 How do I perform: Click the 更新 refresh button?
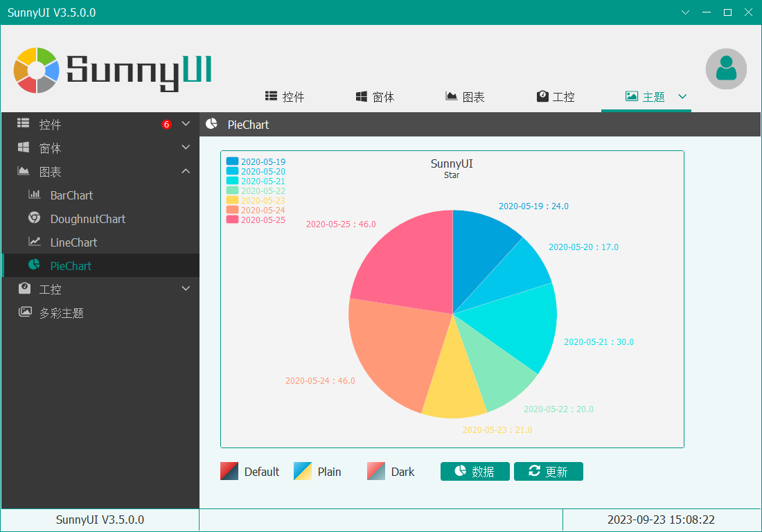(x=548, y=471)
